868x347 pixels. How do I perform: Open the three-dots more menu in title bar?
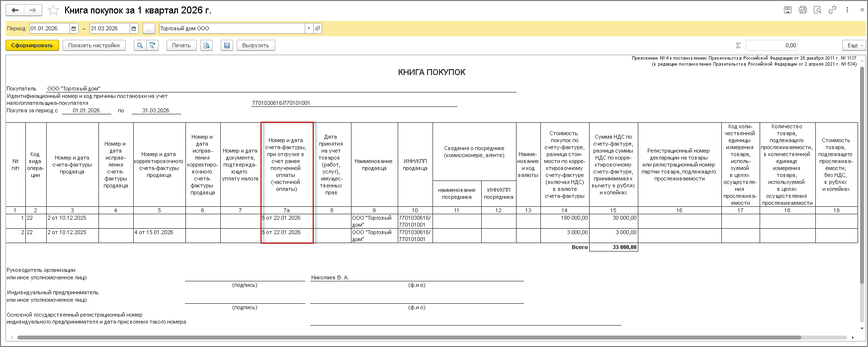(847, 10)
